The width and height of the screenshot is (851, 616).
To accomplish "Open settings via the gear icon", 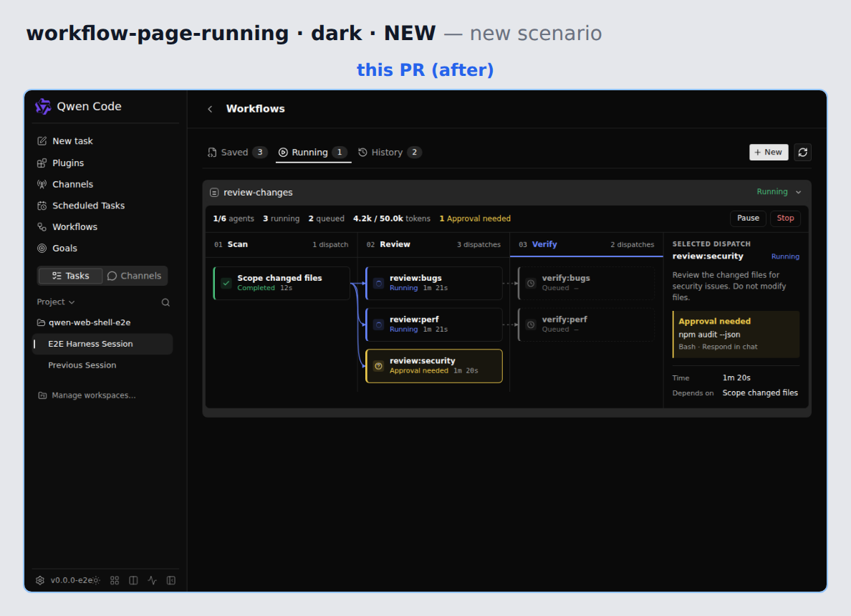I will pyautogui.click(x=40, y=580).
